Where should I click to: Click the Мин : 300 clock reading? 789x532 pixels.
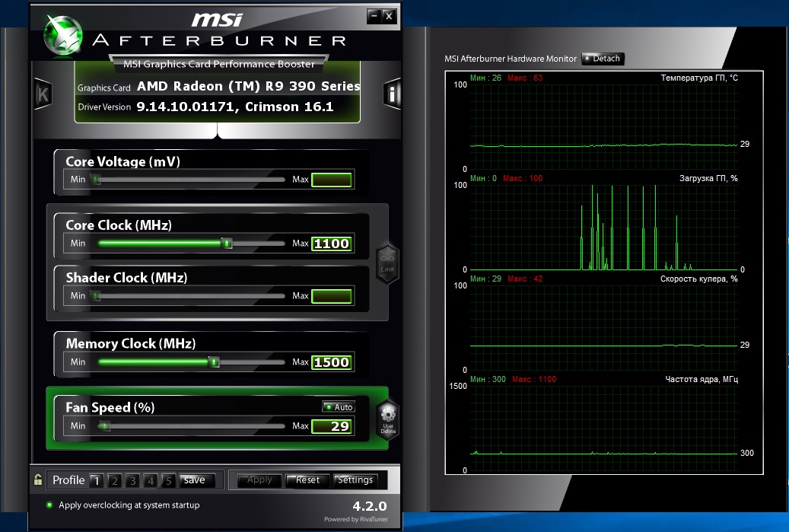[x=488, y=379]
